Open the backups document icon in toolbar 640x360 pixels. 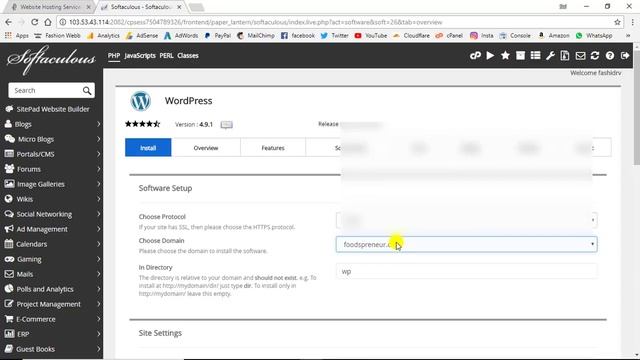pos(565,56)
